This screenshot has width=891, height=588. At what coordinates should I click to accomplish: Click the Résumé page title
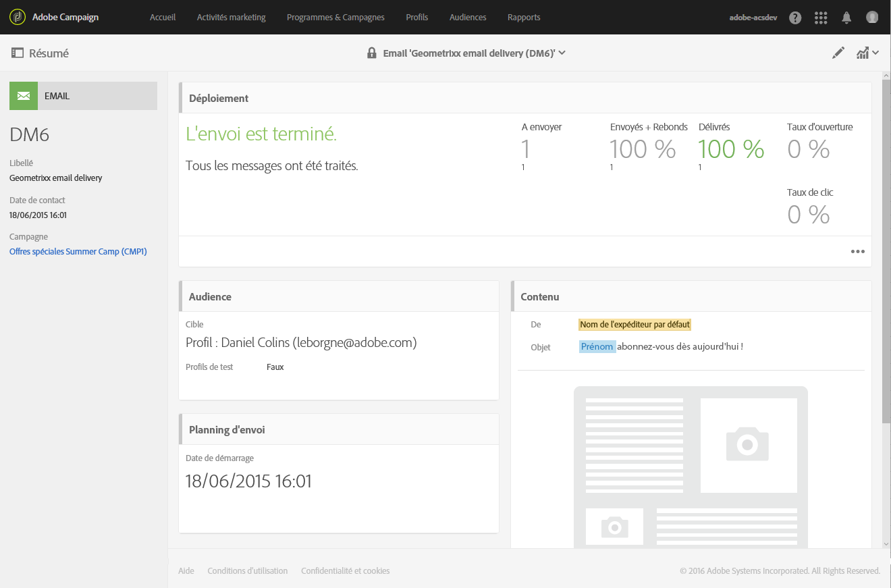[49, 53]
